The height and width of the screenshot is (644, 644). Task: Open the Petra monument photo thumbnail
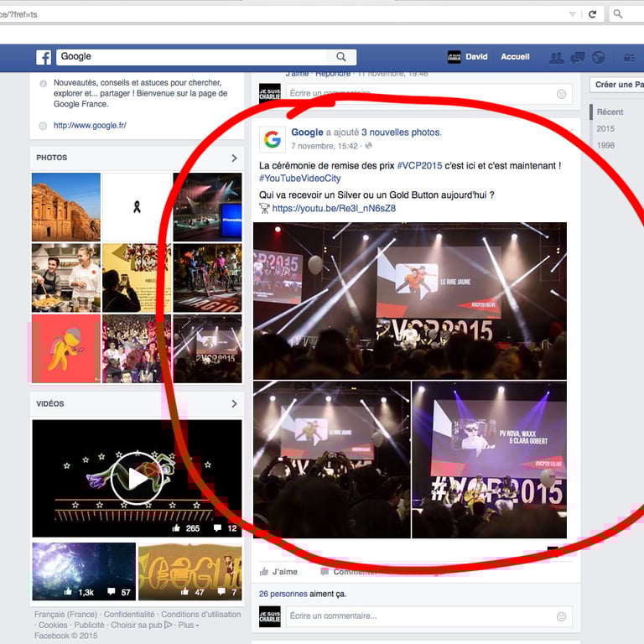point(66,207)
